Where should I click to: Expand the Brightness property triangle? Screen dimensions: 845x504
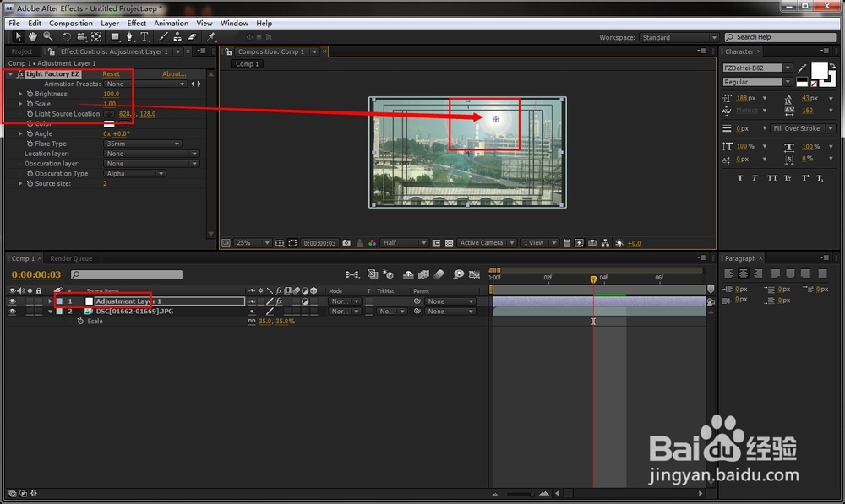point(20,94)
